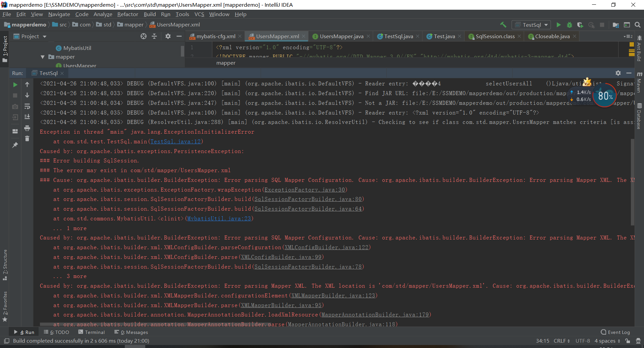The image size is (644, 348).
Task: Open the Terminal tool window
Action: coord(91,332)
